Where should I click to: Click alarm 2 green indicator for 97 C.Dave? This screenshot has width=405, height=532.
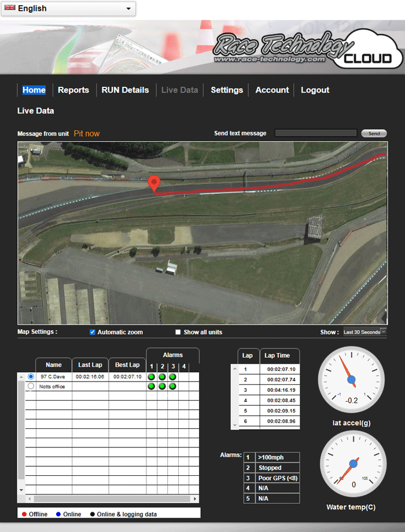[162, 377]
